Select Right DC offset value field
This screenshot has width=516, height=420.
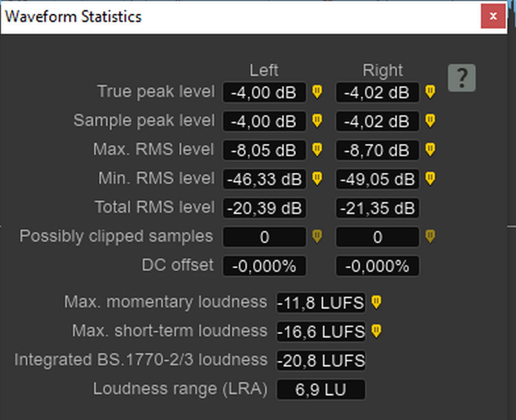pos(377,266)
